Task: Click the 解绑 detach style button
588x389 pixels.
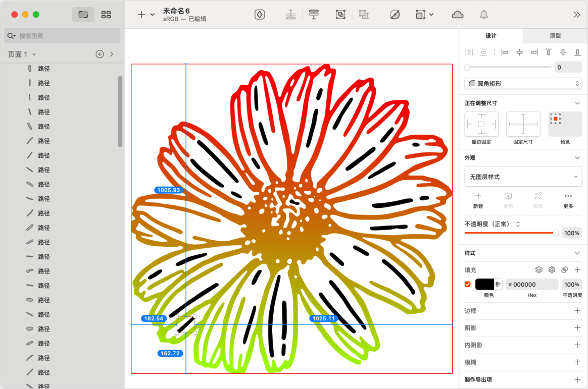Action: click(538, 200)
